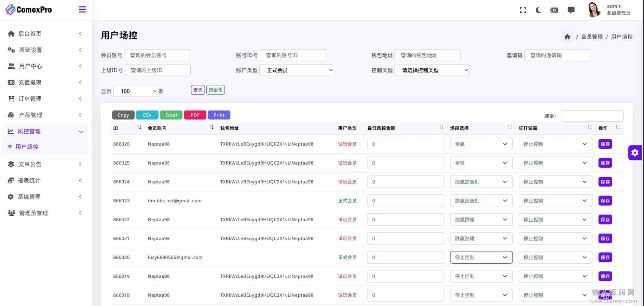Click the money bill icon in header
The width and height of the screenshot is (644, 306).
pyautogui.click(x=554, y=10)
